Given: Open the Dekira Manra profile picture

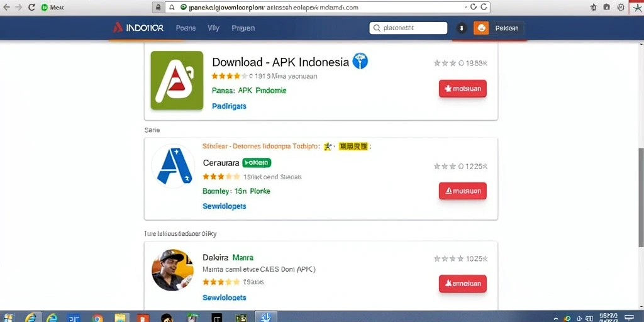Looking at the screenshot, I should [x=172, y=270].
